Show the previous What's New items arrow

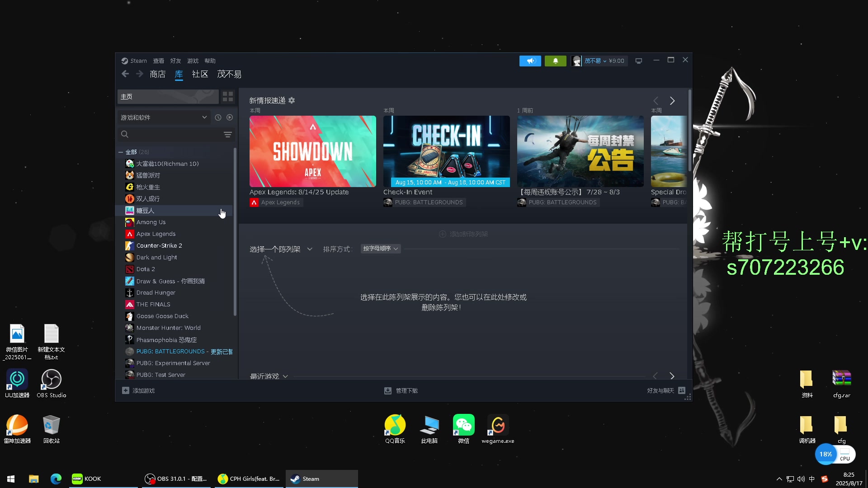pos(656,101)
